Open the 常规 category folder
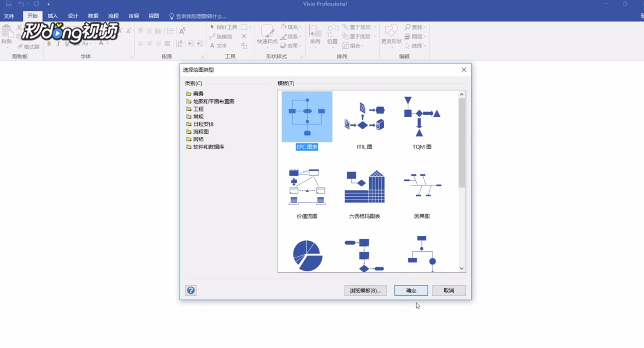 coord(195,116)
